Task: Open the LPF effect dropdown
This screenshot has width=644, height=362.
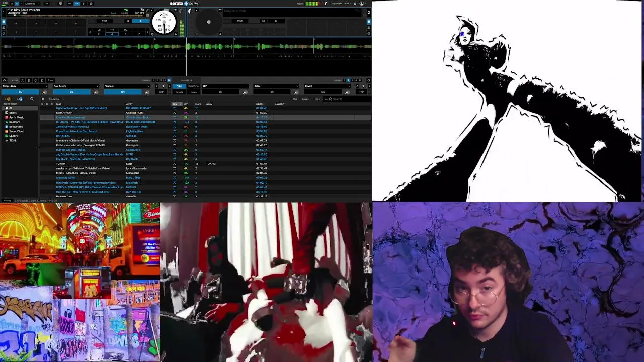Action: point(225,86)
